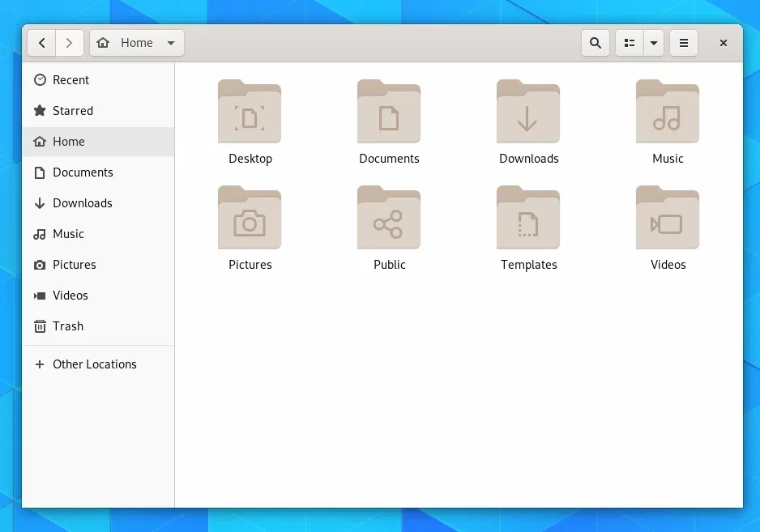Click the back navigation button
760x532 pixels.
(41, 43)
